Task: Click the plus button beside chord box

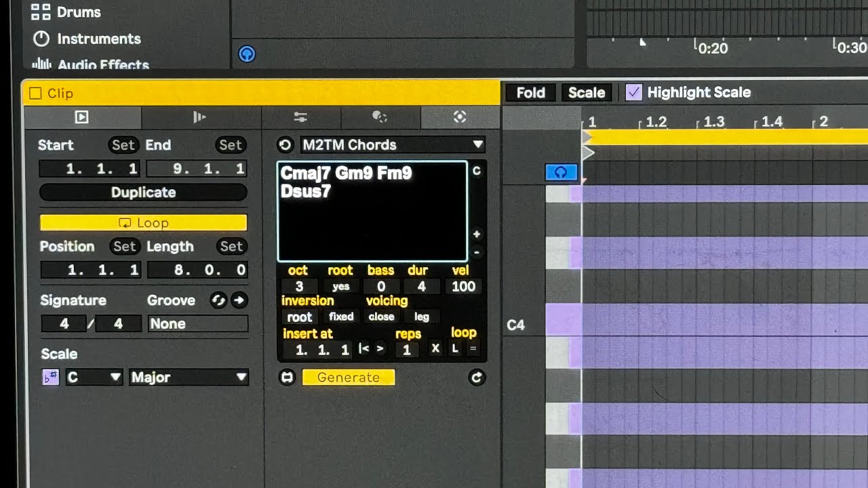Action: pyautogui.click(x=477, y=235)
